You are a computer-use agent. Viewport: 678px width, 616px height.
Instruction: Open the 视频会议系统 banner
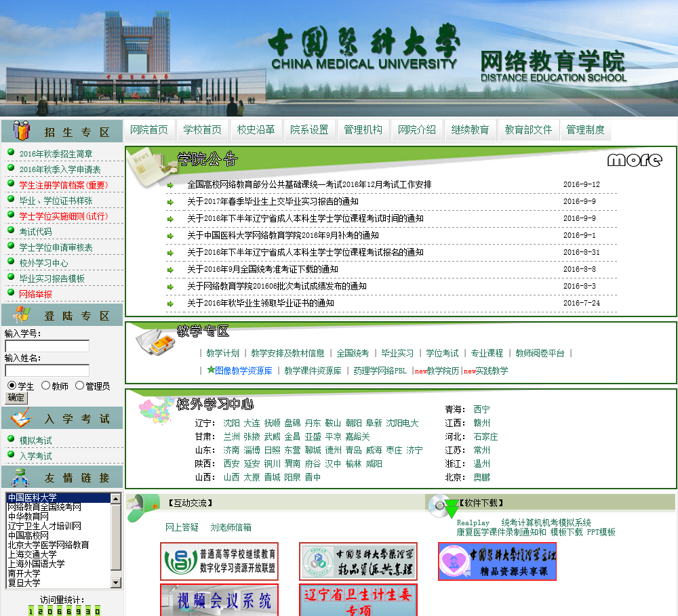click(219, 600)
